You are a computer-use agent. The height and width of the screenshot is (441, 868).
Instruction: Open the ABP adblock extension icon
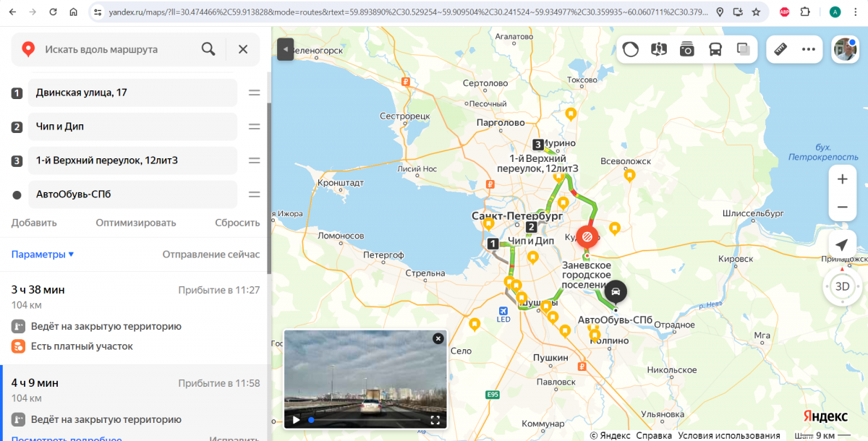[x=785, y=12]
